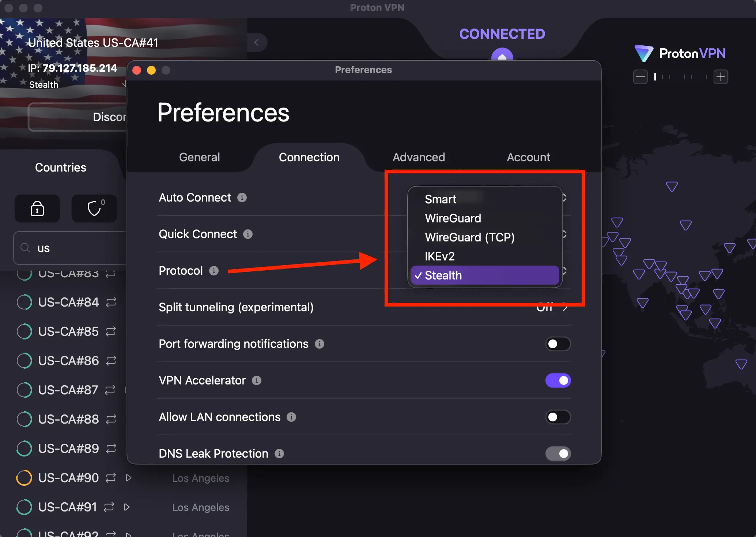This screenshot has width=756, height=537.
Task: Click the Protocol info icon
Action: pos(213,271)
